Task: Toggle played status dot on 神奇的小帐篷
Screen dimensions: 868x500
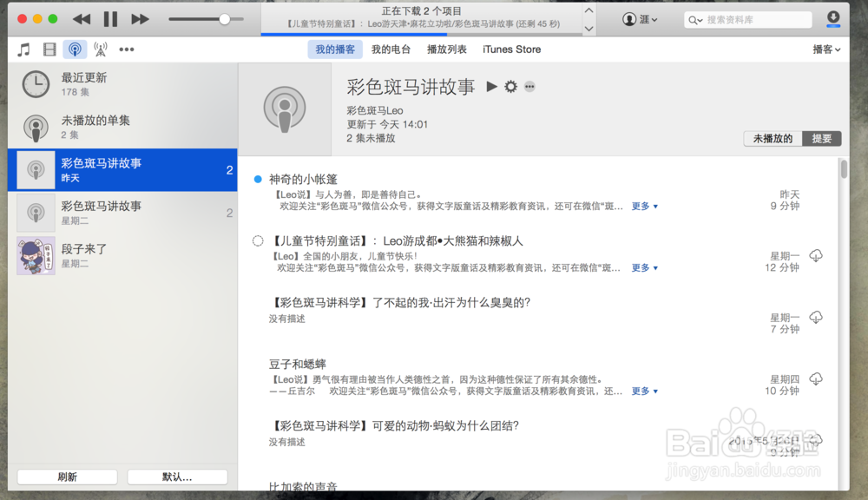Action: (x=256, y=179)
